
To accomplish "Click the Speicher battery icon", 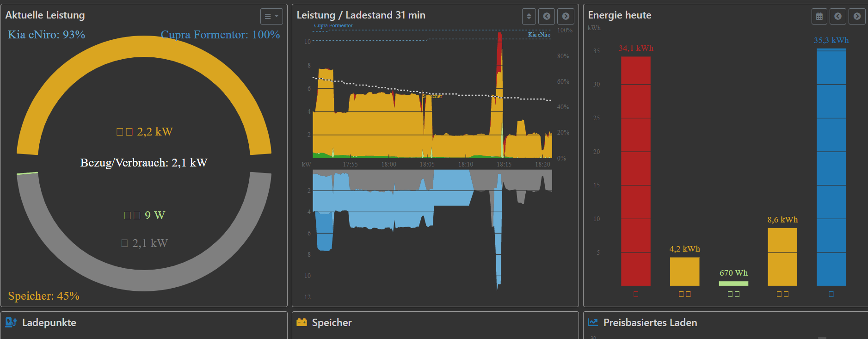I will coord(302,322).
